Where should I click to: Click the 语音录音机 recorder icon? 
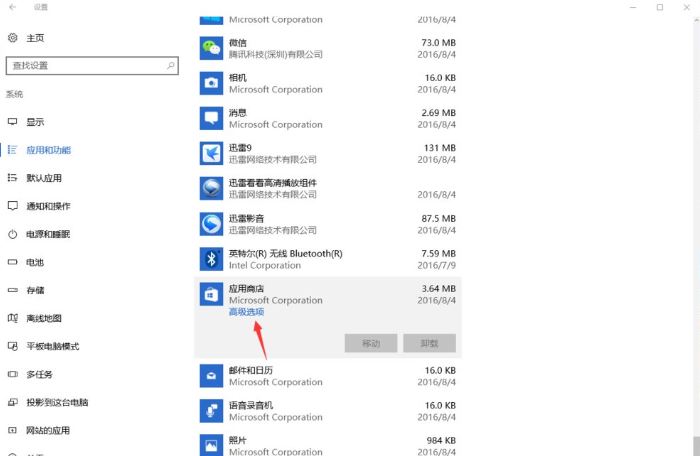[x=211, y=410]
